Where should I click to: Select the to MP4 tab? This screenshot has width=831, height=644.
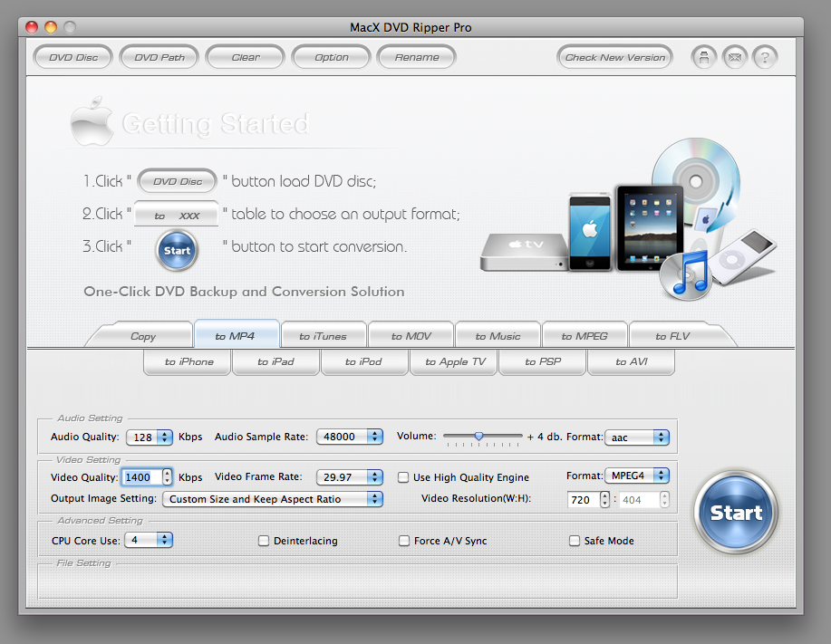click(x=237, y=335)
